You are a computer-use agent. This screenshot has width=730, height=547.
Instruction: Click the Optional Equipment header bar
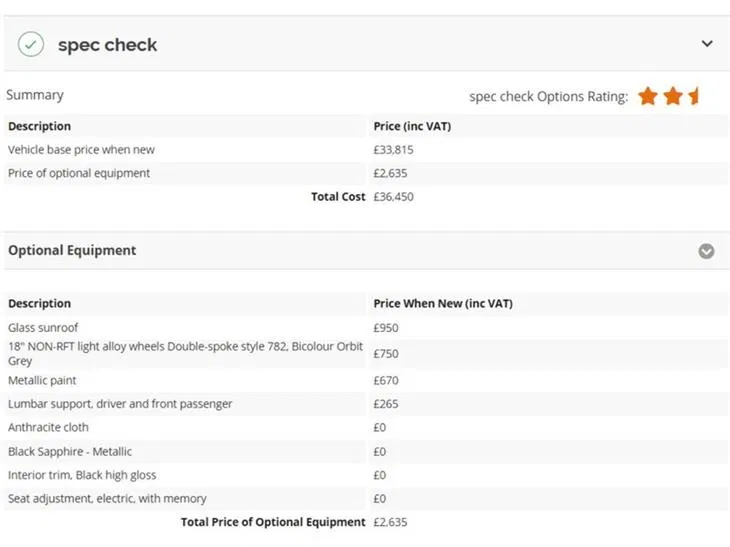366,251
